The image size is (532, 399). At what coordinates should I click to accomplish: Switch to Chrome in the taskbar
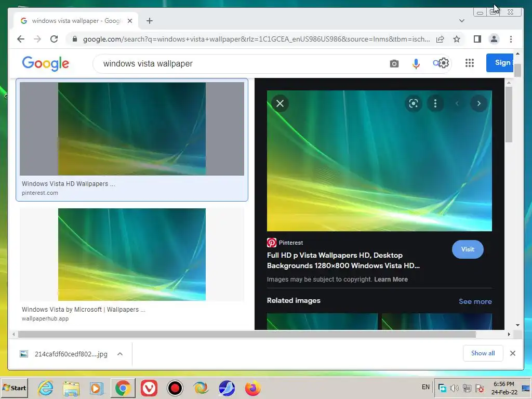point(123,388)
